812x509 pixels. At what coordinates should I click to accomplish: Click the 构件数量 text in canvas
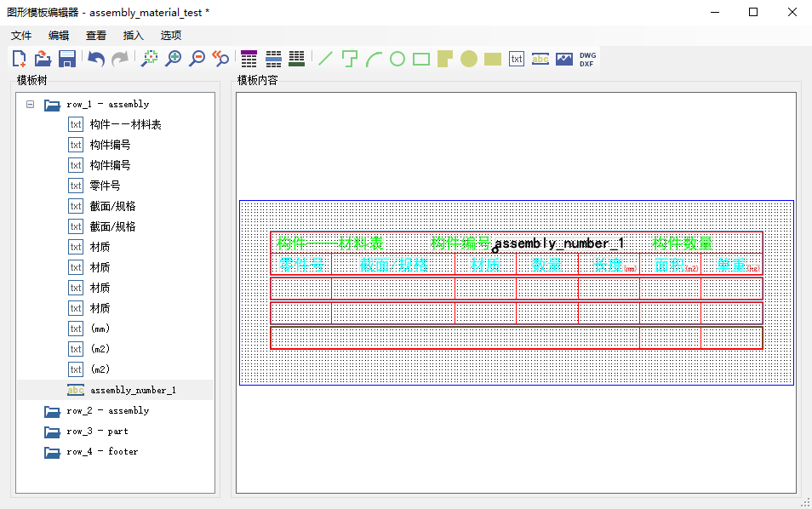pyautogui.click(x=683, y=243)
